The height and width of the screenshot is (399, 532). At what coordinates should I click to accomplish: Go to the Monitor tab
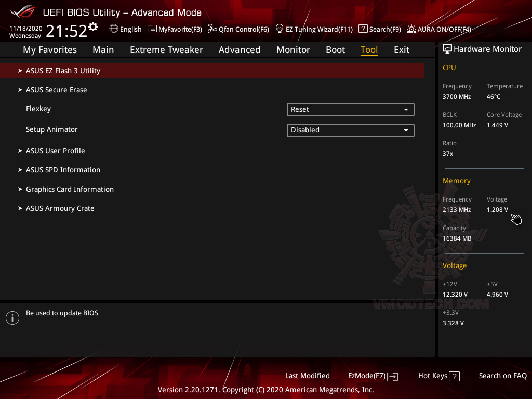pyautogui.click(x=293, y=50)
